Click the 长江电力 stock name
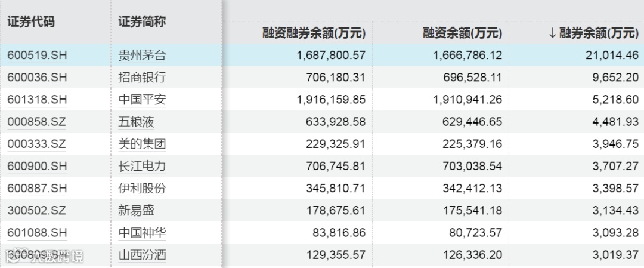This screenshot has width=644, height=268. pyautogui.click(x=142, y=166)
